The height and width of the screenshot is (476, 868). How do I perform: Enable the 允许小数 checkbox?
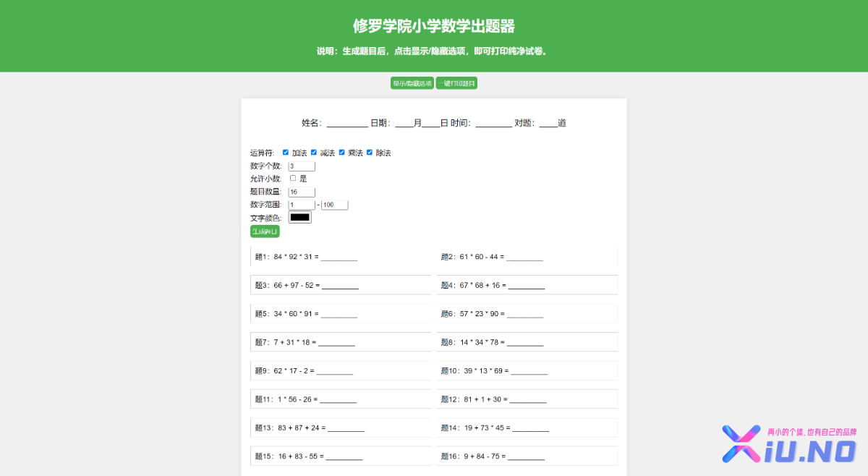(x=293, y=178)
